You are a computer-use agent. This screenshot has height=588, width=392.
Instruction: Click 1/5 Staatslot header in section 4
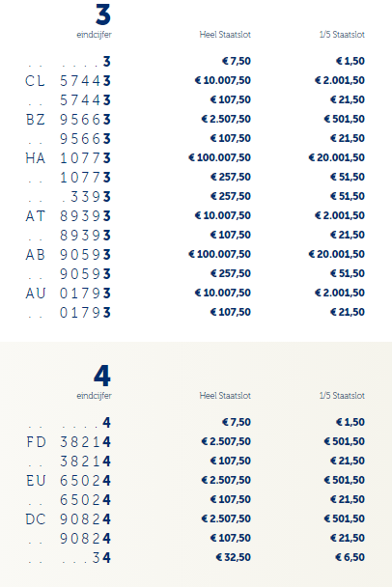[x=342, y=396]
